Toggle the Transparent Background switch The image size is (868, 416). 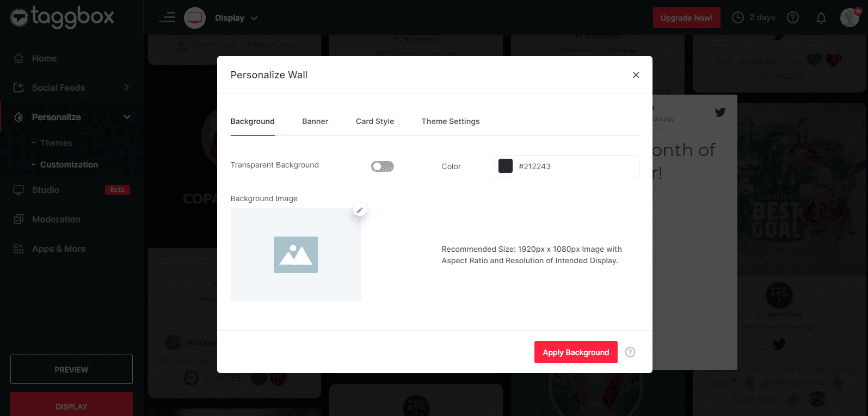[x=383, y=166]
